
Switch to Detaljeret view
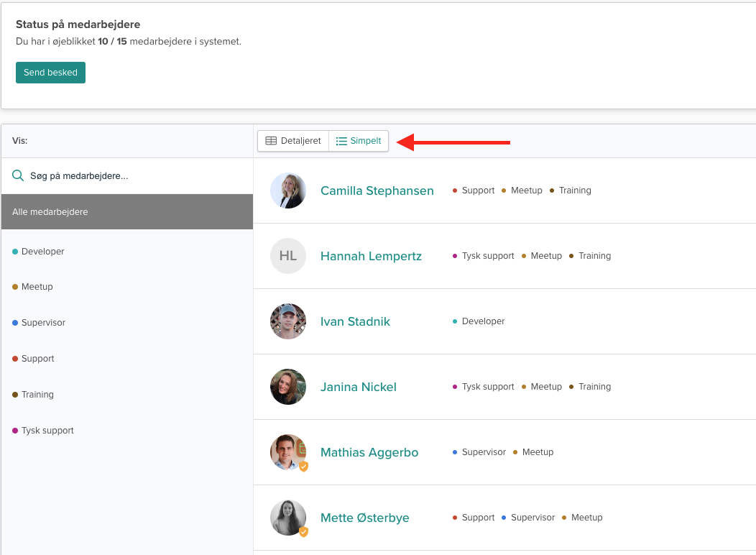(293, 141)
